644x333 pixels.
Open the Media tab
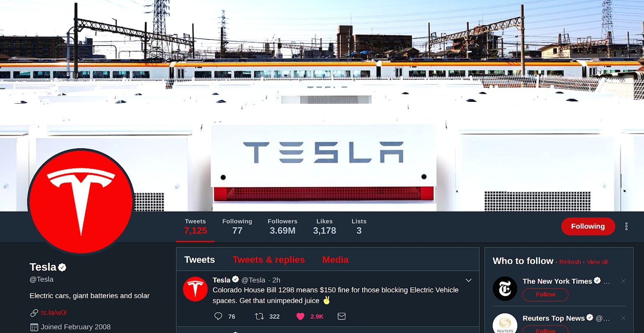click(x=335, y=260)
